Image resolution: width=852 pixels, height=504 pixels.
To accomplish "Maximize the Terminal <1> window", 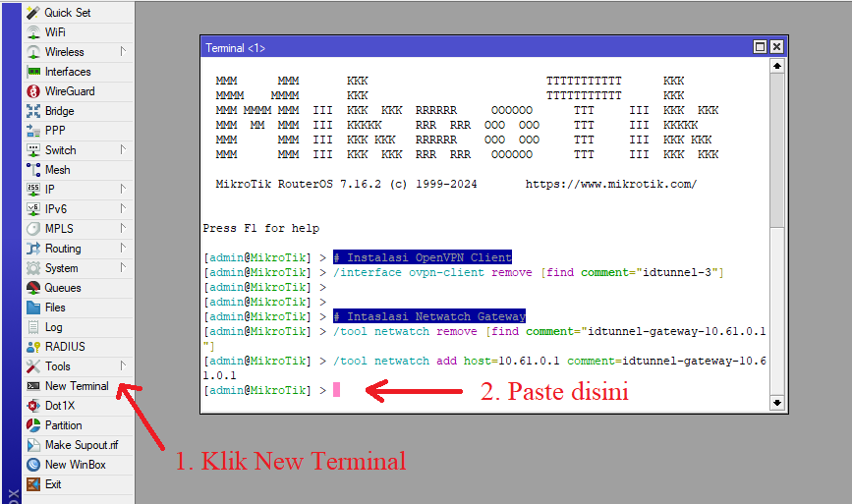I will [x=761, y=47].
